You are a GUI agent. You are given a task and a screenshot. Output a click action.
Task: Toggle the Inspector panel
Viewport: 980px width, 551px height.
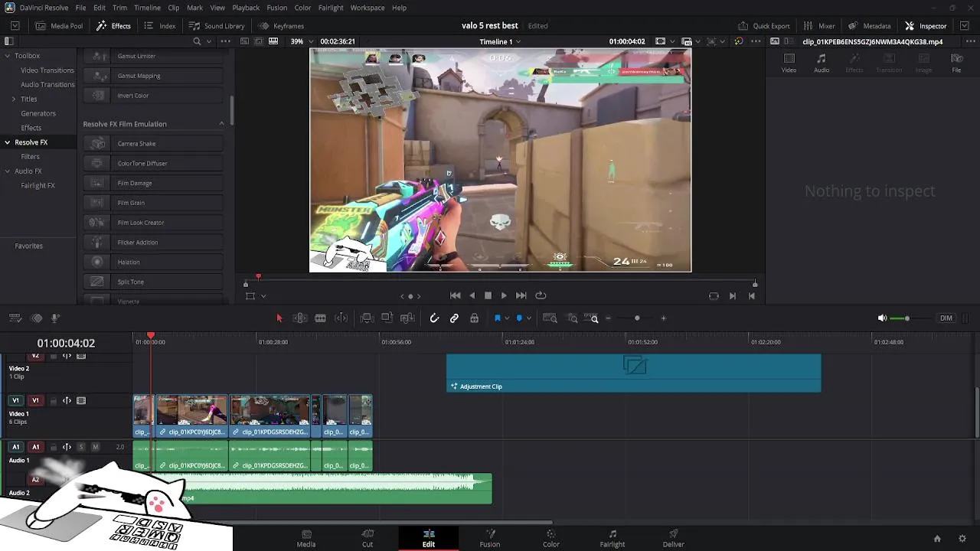coord(926,26)
